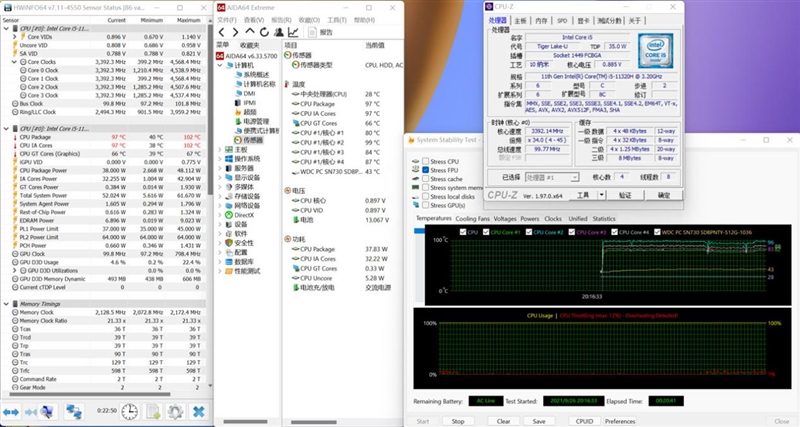Click HWiNFO blue X close-sensors icon

198,411
